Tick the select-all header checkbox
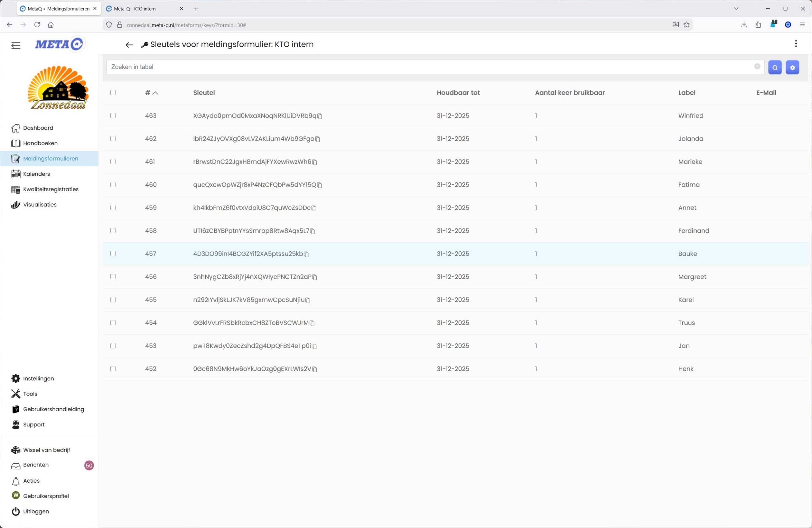Screen dimensions: 812x528 click(x=113, y=92)
